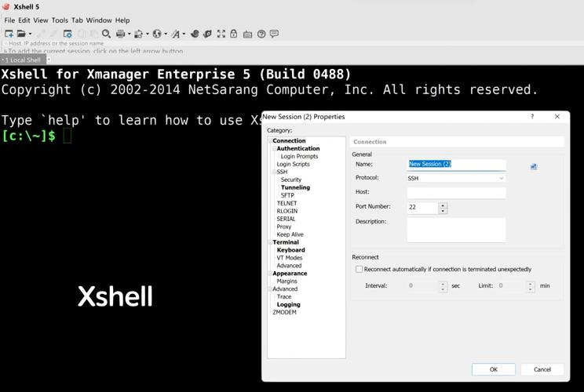
Task: Click the host address bar field
Action: click(x=290, y=43)
